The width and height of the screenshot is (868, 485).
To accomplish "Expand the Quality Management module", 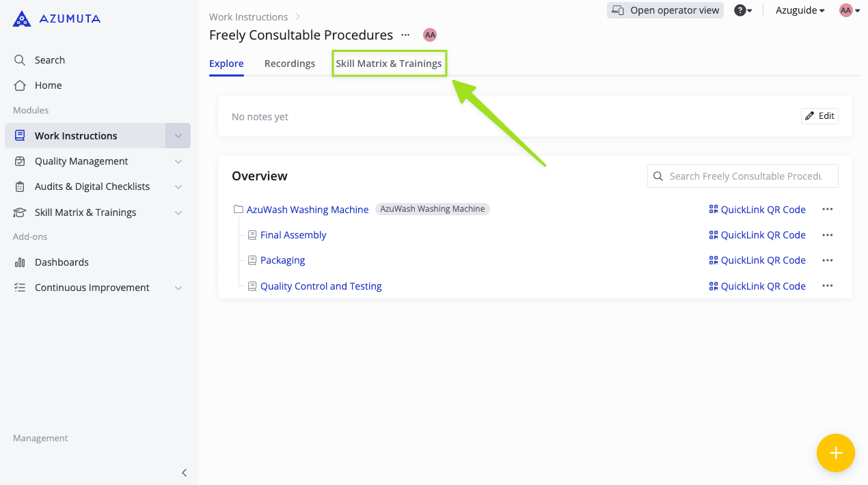I will coord(178,161).
